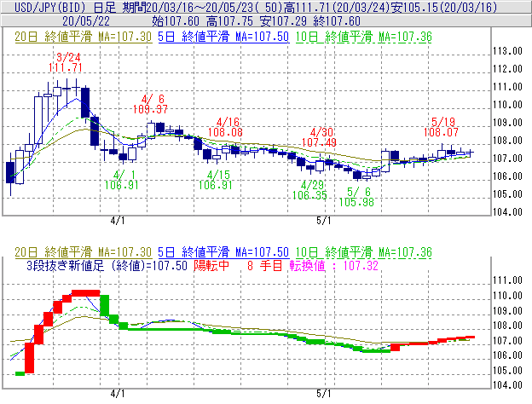Select the 3段抜き新値足 (終値)=107.50 label
Viewport: 532px width, 404px height.
pos(107,266)
